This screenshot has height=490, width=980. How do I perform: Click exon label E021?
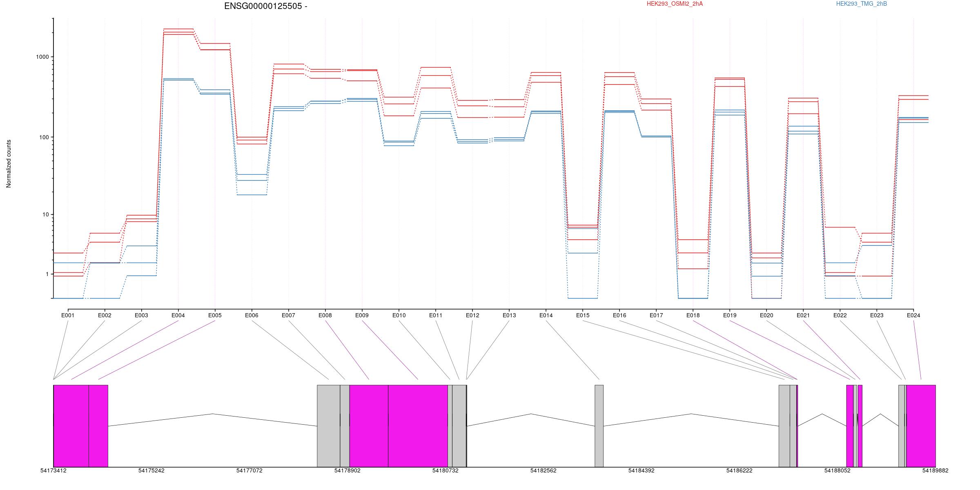[803, 315]
